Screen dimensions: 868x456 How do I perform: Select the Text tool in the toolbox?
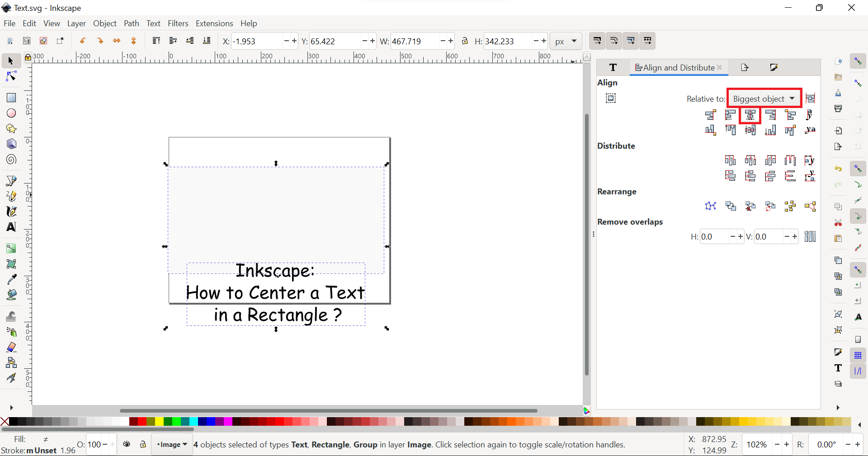(11, 227)
